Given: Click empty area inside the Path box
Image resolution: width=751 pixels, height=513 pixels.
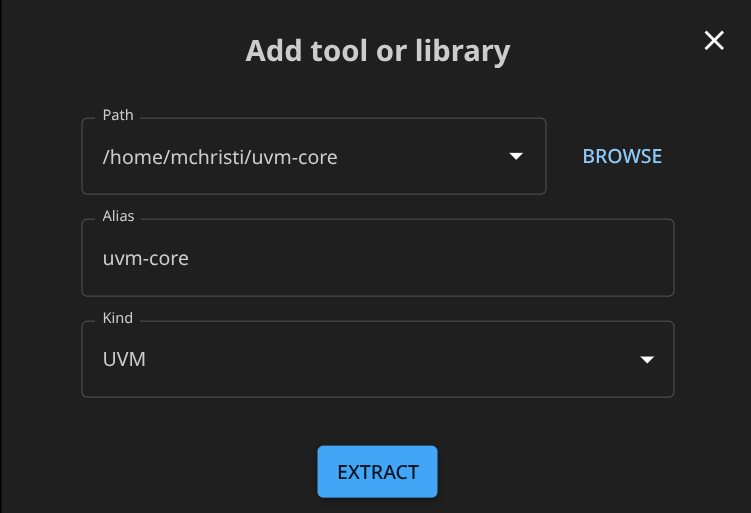Looking at the screenshot, I should coord(420,157).
